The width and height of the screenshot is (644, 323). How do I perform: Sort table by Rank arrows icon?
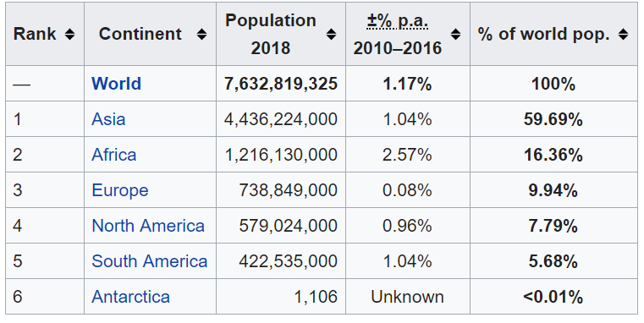point(70,34)
